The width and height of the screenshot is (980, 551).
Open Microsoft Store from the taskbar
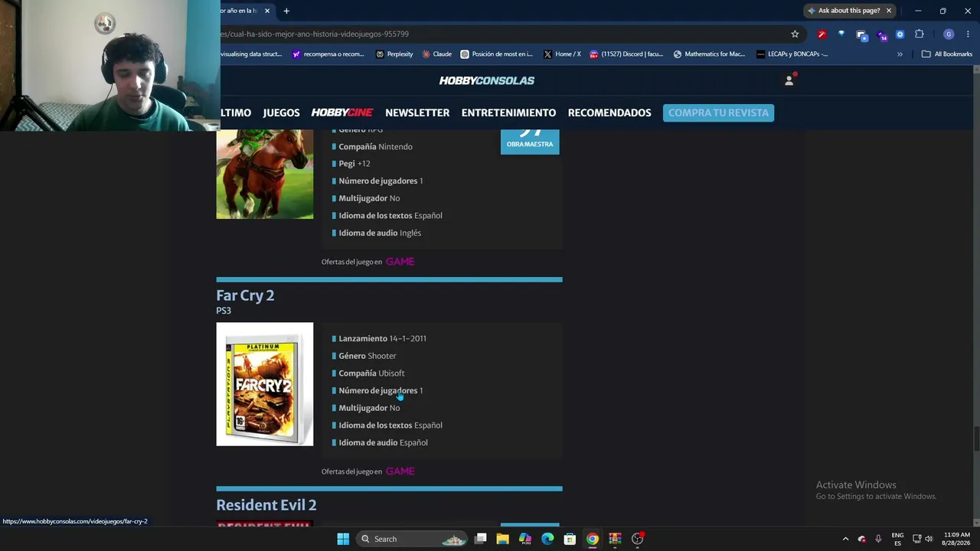[x=570, y=539]
